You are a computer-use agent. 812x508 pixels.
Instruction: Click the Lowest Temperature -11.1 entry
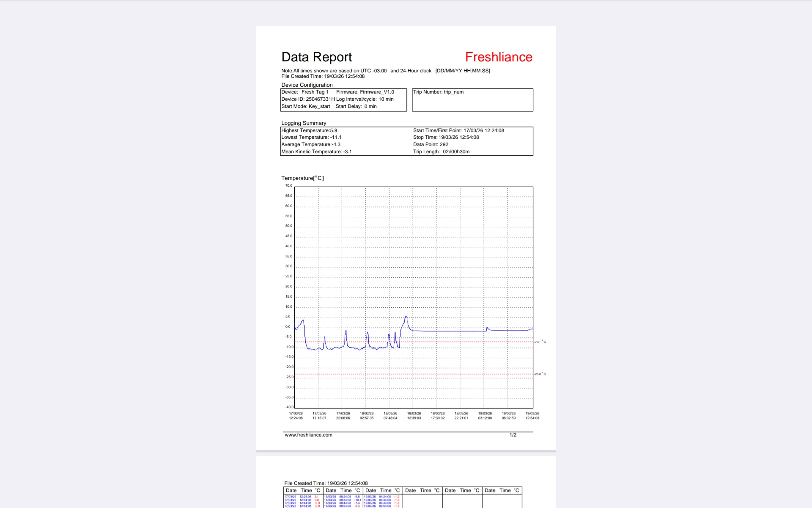[311, 137]
